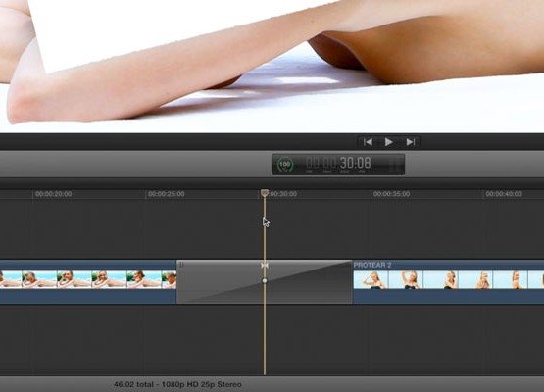Viewport: 544px width, 392px height.
Task: Click the Play button under the viewer
Action: point(388,142)
